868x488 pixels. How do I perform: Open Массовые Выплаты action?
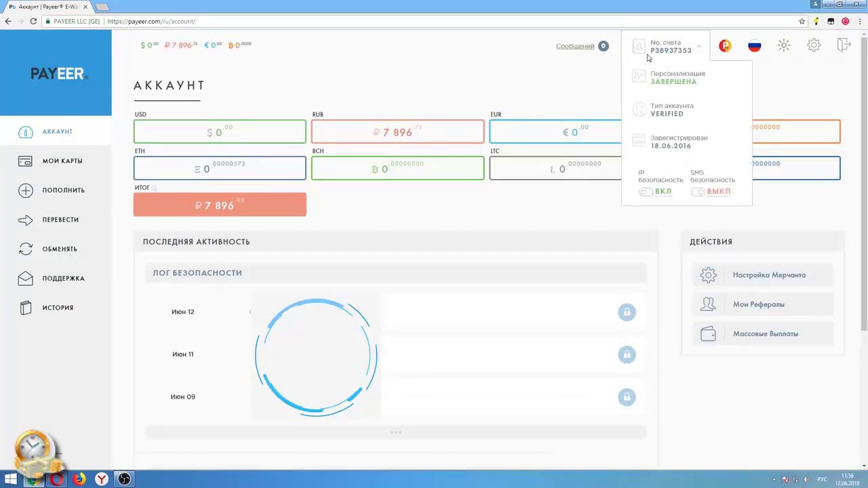tap(763, 333)
